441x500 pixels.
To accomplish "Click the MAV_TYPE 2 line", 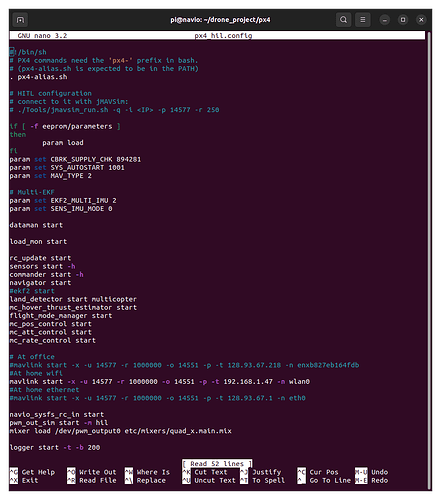I will (x=51, y=176).
